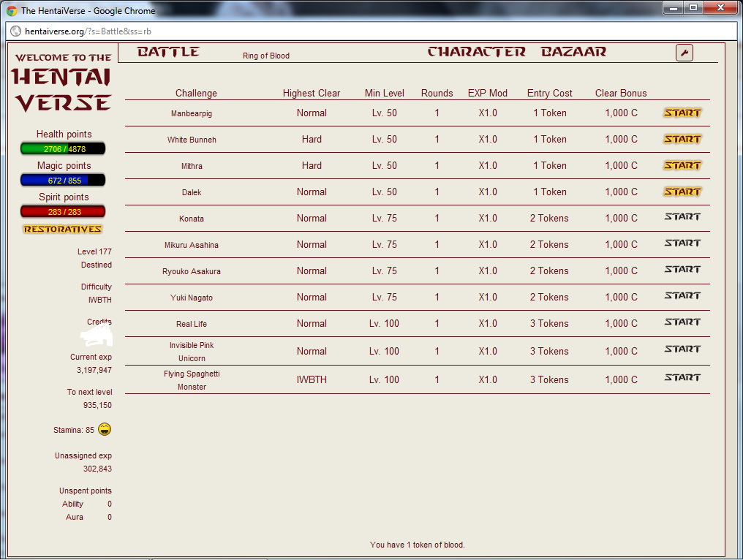This screenshot has width=743, height=560.
Task: Click the Min Level column header
Action: click(x=384, y=94)
